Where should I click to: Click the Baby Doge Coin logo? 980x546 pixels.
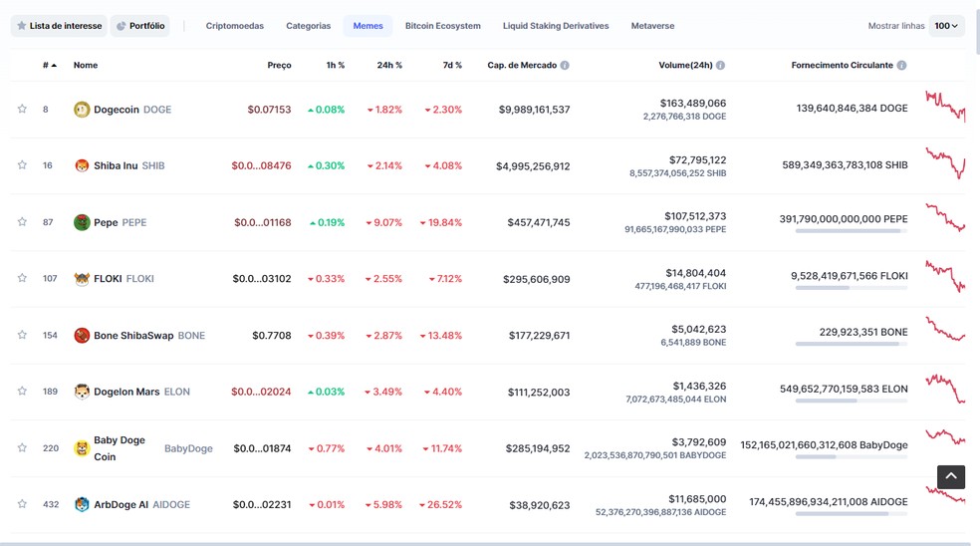click(x=82, y=447)
